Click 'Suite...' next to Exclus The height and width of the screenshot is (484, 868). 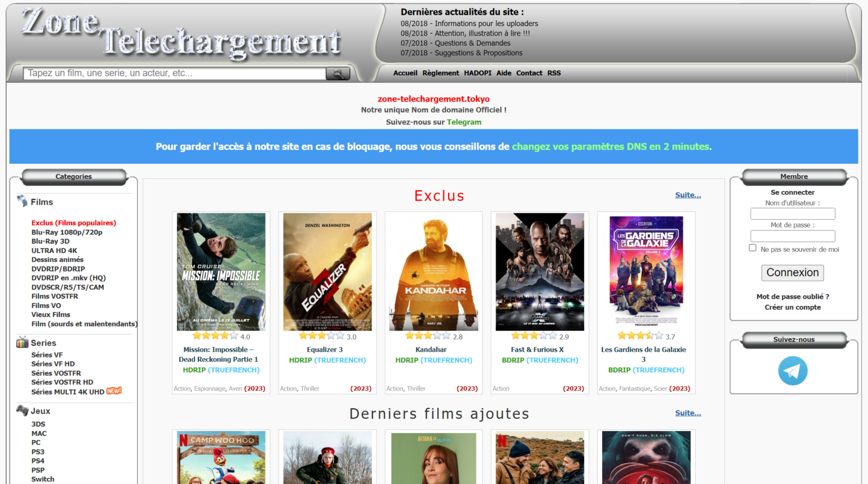pos(688,195)
